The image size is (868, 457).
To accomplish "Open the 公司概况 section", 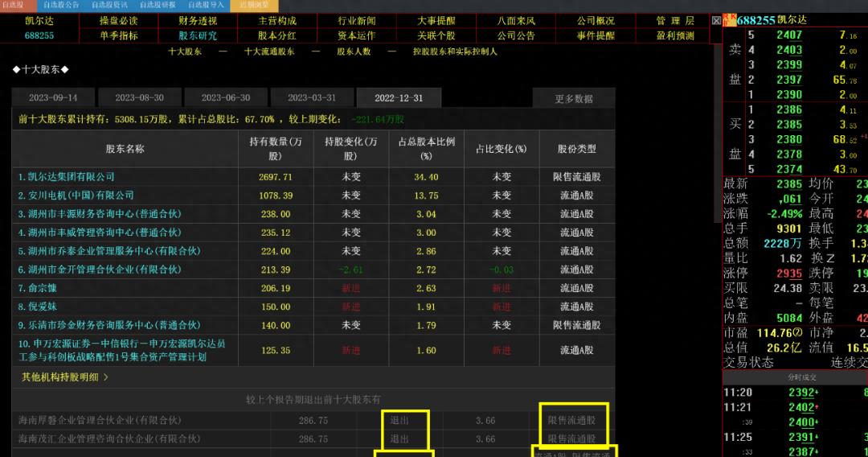I will 596,21.
